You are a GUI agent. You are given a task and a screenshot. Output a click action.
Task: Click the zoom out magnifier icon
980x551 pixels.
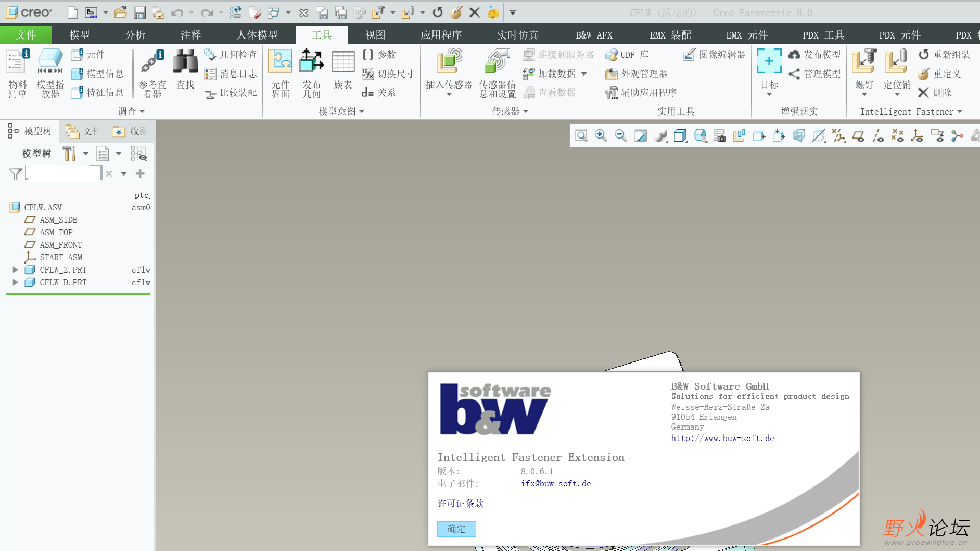pos(620,136)
